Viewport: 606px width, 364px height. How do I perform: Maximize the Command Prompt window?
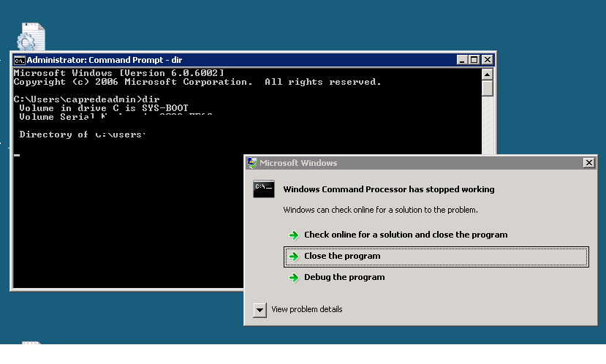[474, 60]
